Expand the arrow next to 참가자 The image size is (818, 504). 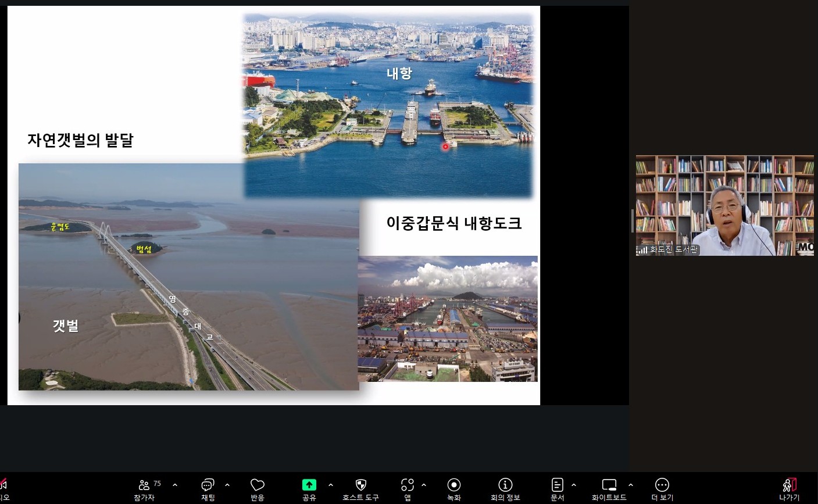[175, 485]
